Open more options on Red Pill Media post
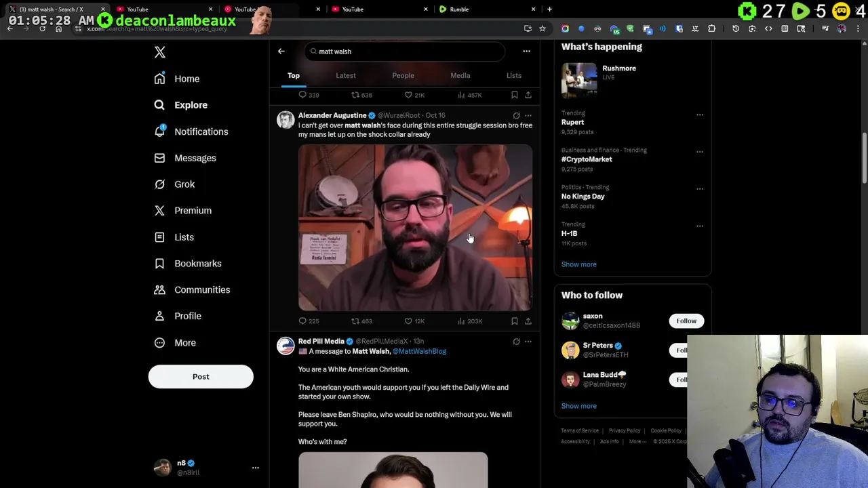 click(528, 342)
